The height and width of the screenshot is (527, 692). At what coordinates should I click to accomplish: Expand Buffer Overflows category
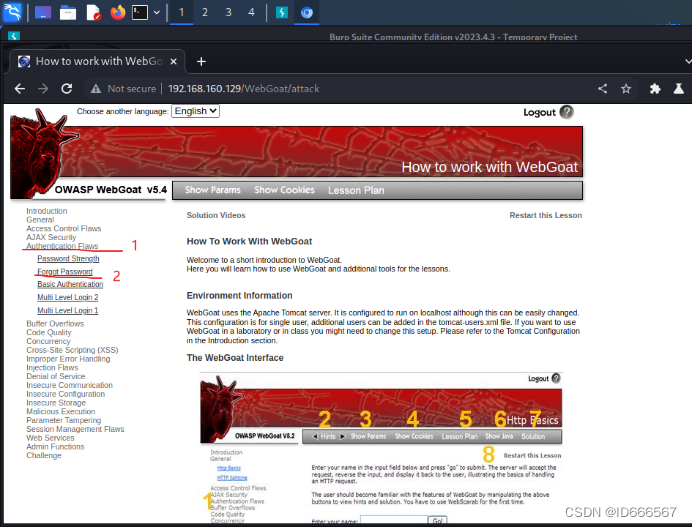55,324
